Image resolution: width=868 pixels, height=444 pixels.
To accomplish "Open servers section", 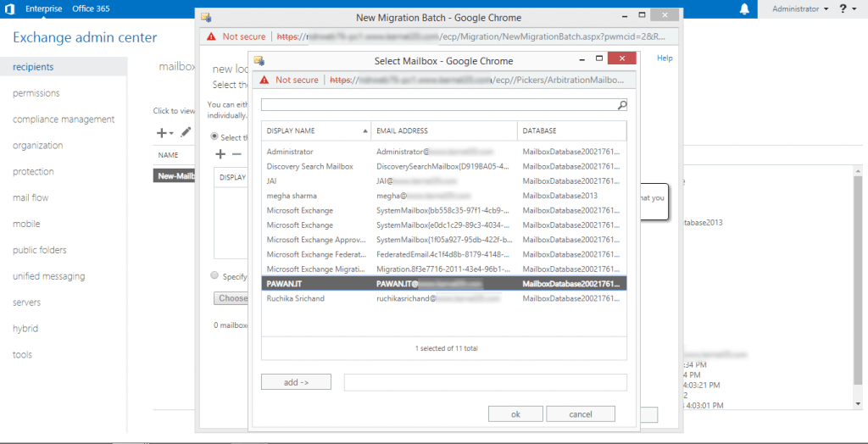I will tap(26, 302).
